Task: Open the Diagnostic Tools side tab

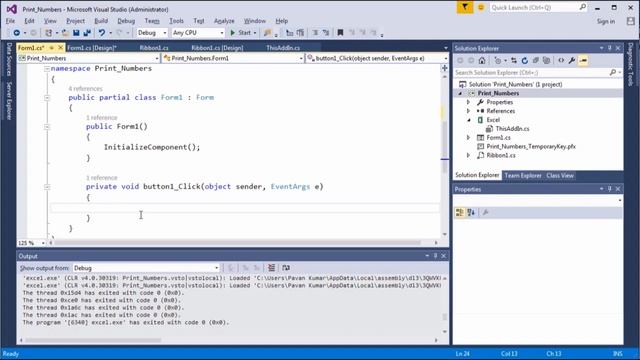Action: pos(631,64)
